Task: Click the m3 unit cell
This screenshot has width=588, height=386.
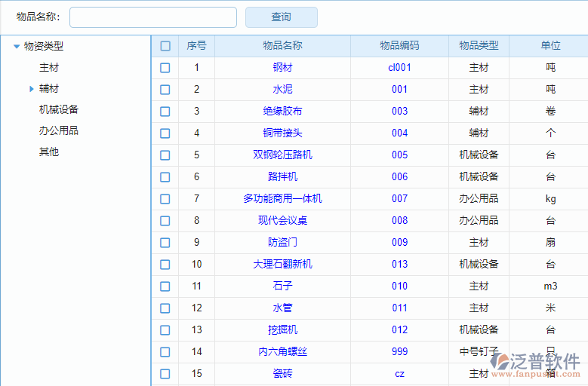Action: coord(550,286)
